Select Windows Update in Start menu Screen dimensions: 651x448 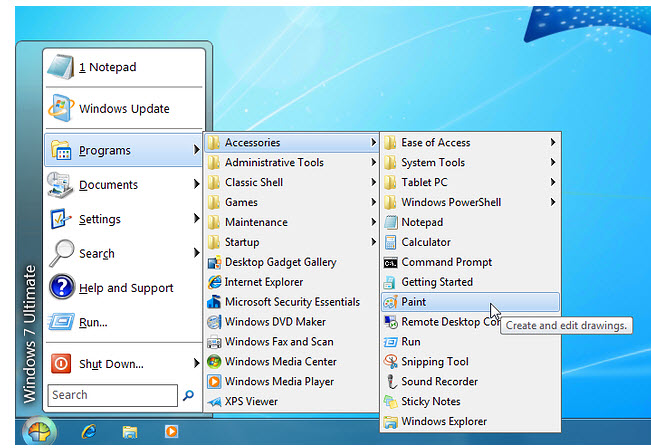pos(122,109)
